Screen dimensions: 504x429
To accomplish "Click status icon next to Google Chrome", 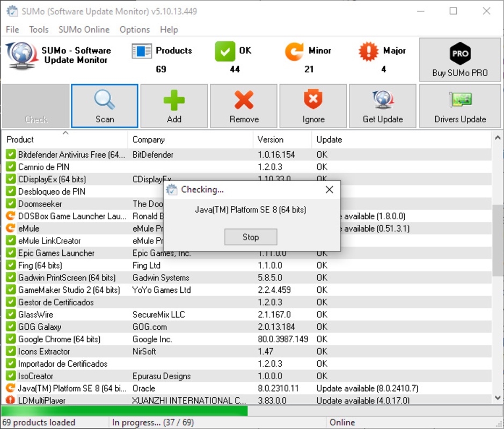I will pyautogui.click(x=11, y=339).
